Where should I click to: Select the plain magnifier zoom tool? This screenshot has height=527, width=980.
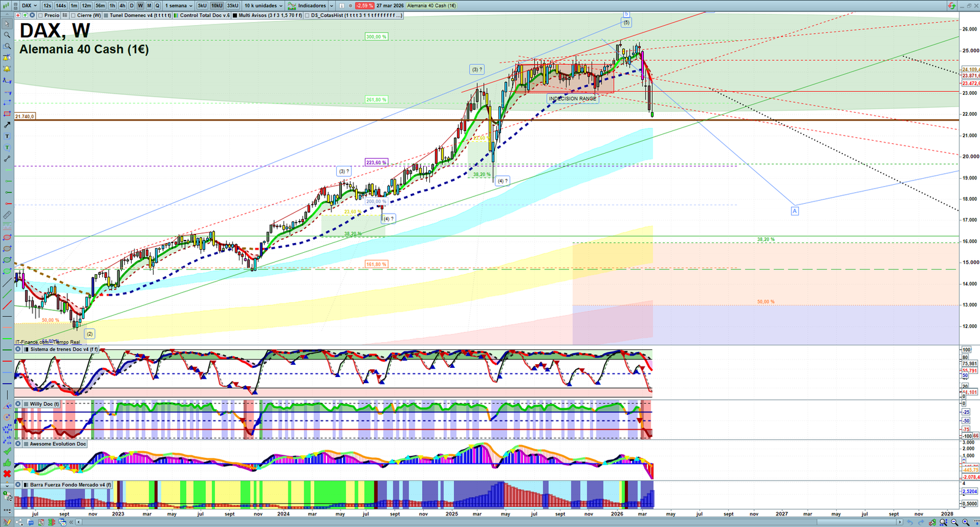(7, 35)
